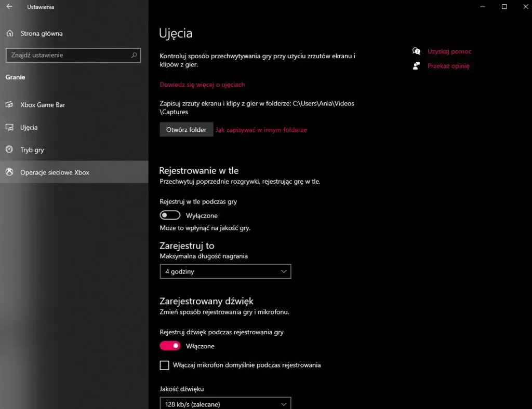Click the Uzyskaj pomoc headset icon
Image resolution: width=532 pixels, height=409 pixels.
point(416,51)
